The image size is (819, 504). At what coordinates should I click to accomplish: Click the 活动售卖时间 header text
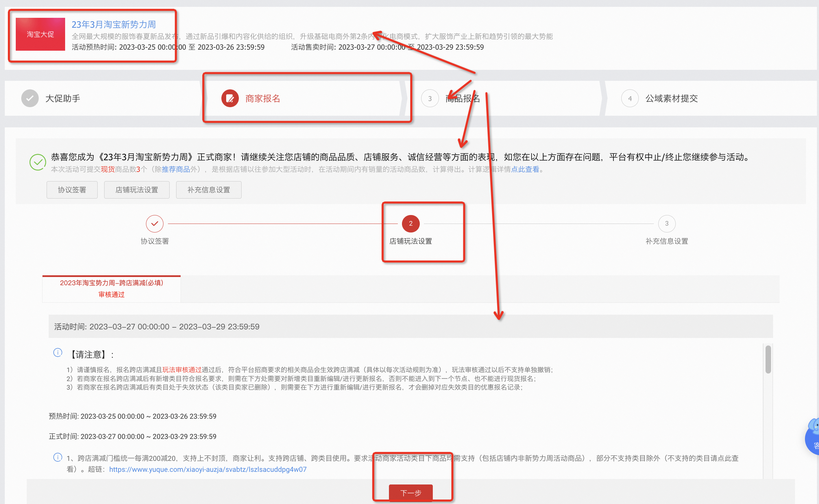388,47
